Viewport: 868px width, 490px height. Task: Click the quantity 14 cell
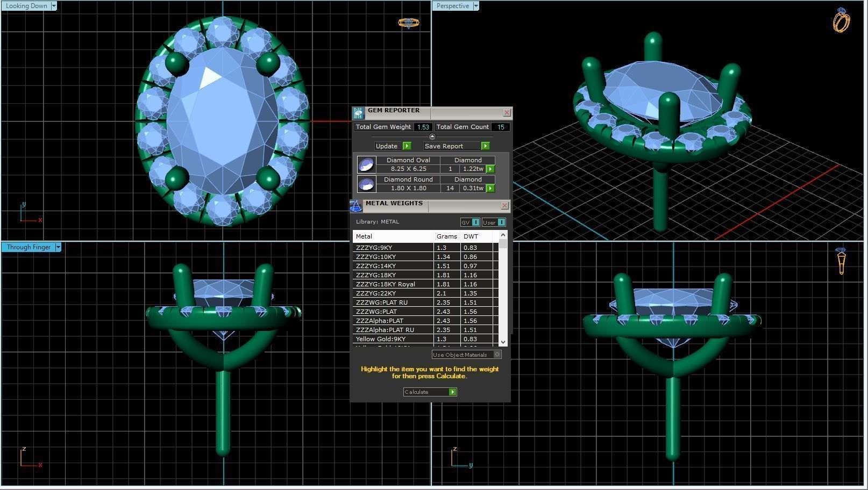coord(450,188)
